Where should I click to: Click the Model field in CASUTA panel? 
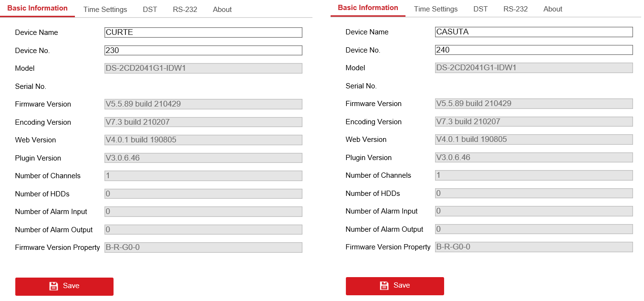click(x=534, y=68)
